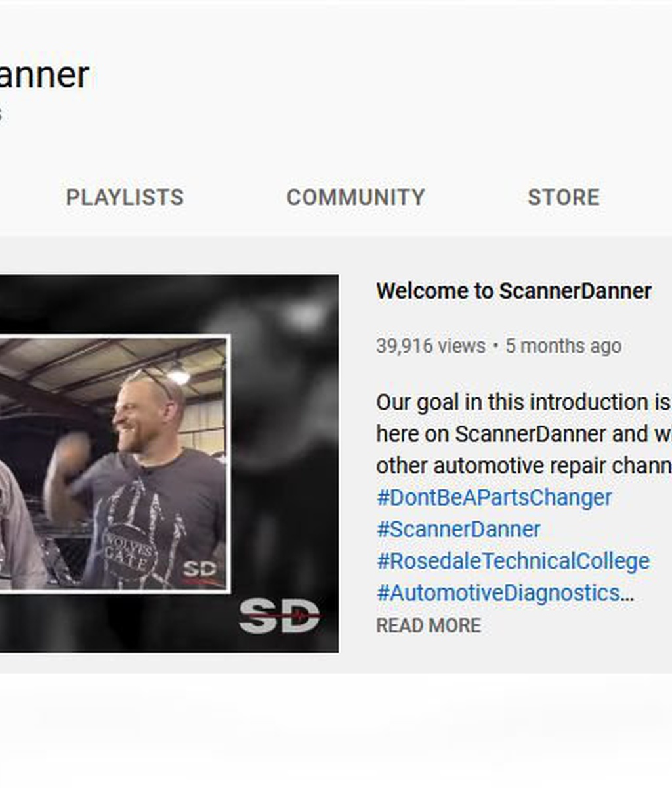The image size is (672, 788).
Task: Click the small SD logo inside photo frame
Action: click(199, 569)
